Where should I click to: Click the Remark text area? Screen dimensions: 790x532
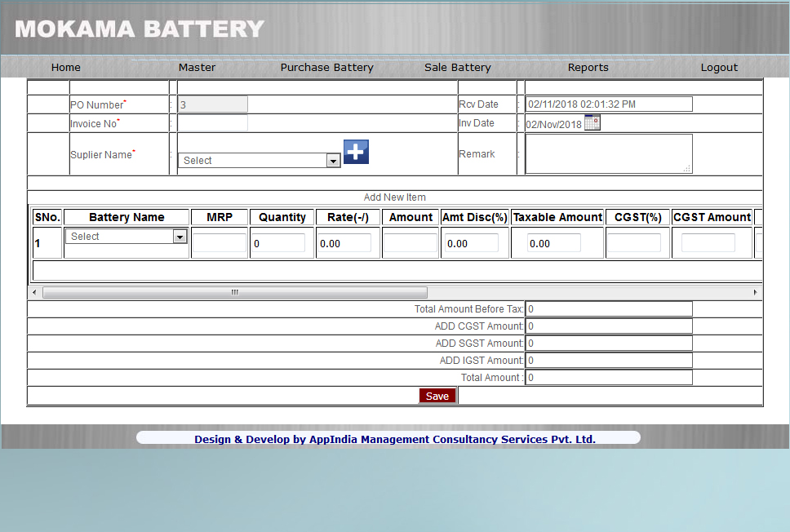[609, 154]
